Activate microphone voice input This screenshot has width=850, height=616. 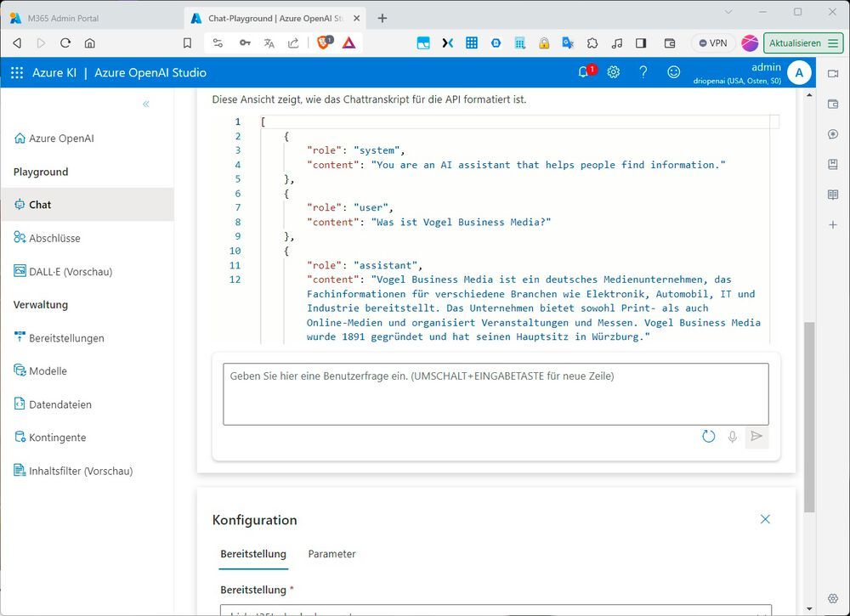[x=733, y=437]
